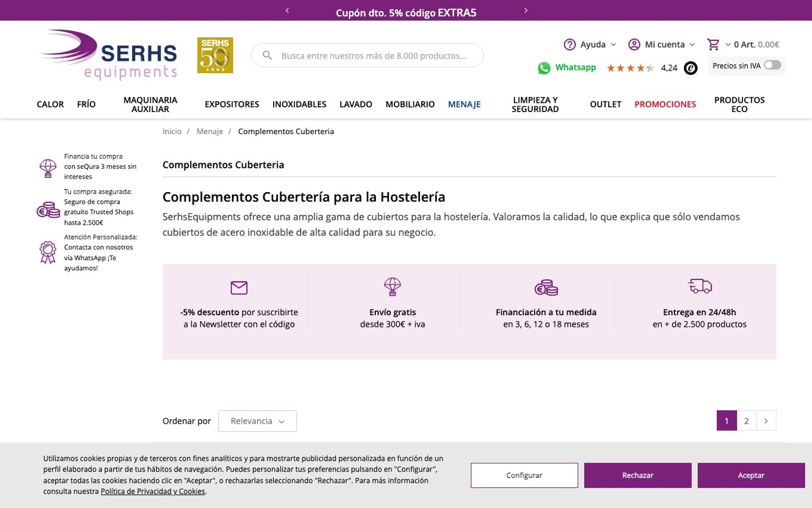Open the Relevancia sort dropdown
812x508 pixels.
point(258,421)
